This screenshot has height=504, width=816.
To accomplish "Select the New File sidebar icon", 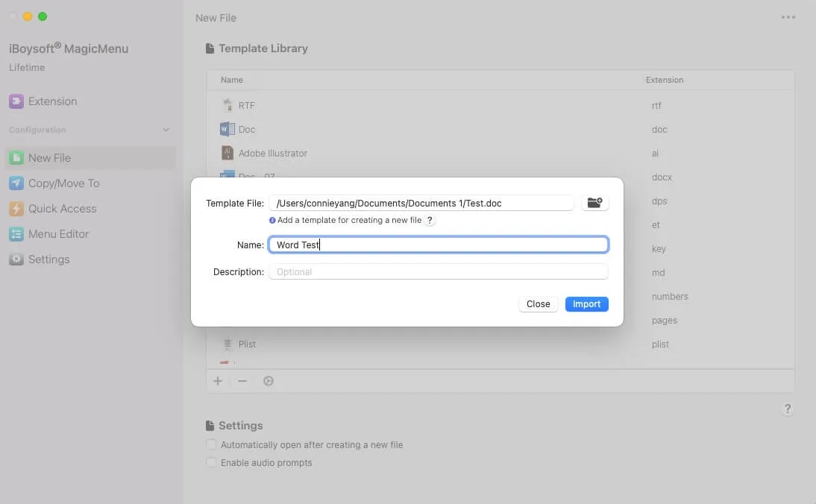I will [x=16, y=157].
